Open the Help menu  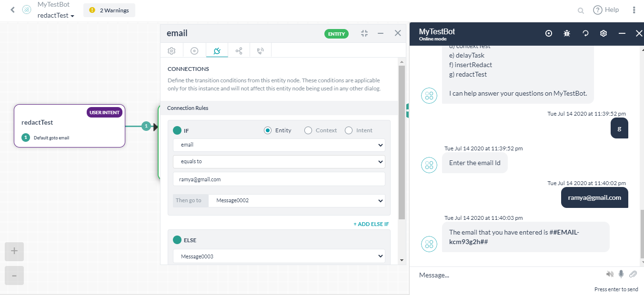click(x=606, y=10)
